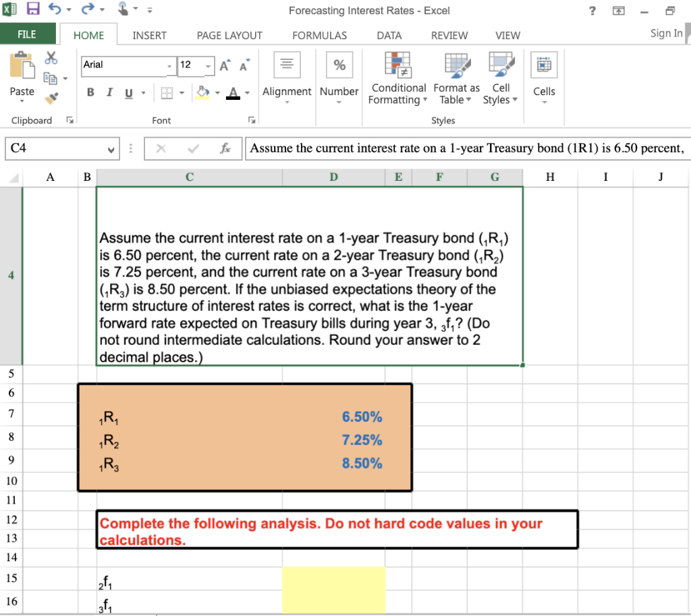Expand the Font Color palette arrow
Screen dimensions: 691x616
coord(247,93)
